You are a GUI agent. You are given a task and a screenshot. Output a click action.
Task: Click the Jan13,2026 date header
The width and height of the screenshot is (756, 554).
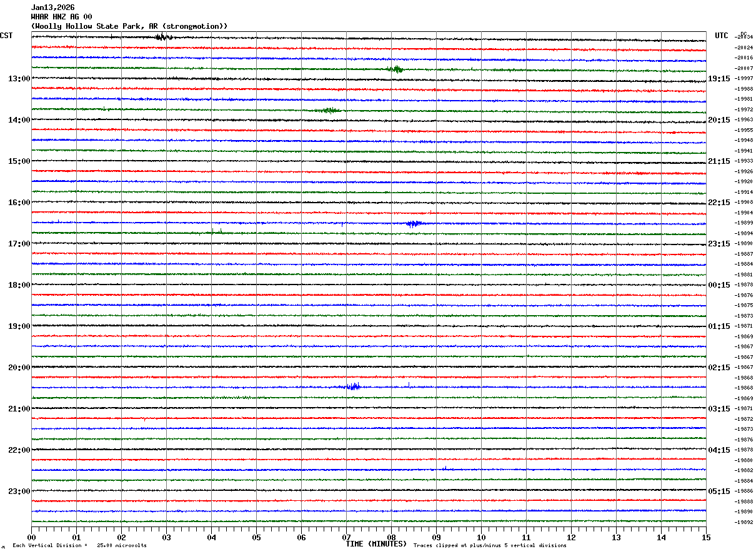point(53,8)
